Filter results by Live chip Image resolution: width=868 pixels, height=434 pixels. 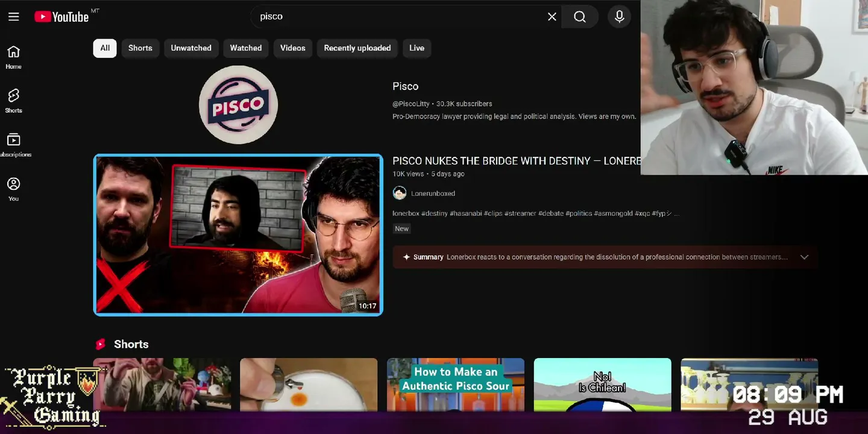pos(417,48)
